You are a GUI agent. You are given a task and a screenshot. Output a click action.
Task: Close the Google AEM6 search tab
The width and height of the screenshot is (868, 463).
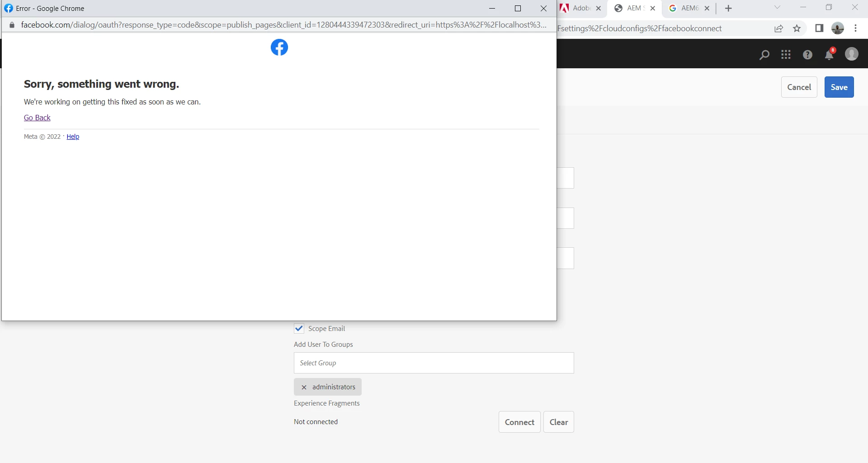[707, 9]
